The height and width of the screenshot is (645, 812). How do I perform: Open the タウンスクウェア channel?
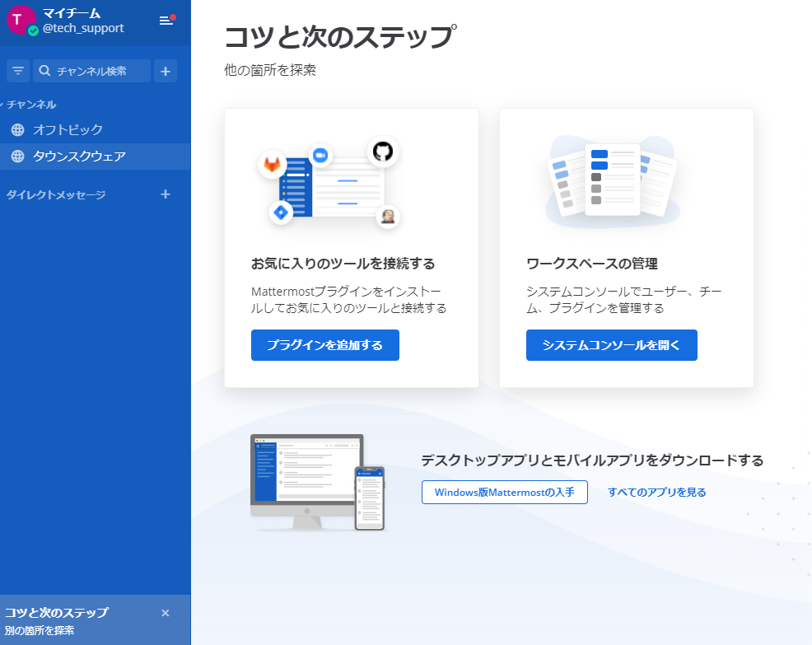tap(96, 157)
